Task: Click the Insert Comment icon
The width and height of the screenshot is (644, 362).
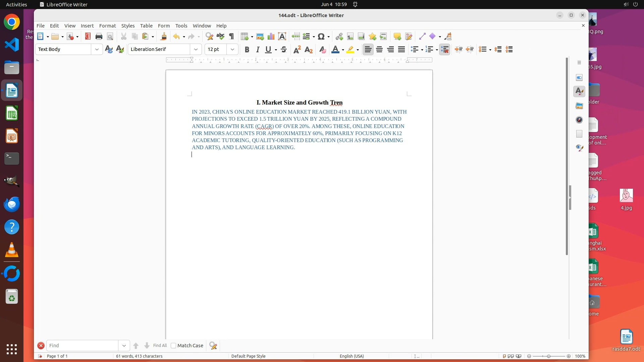Action: 397,37
